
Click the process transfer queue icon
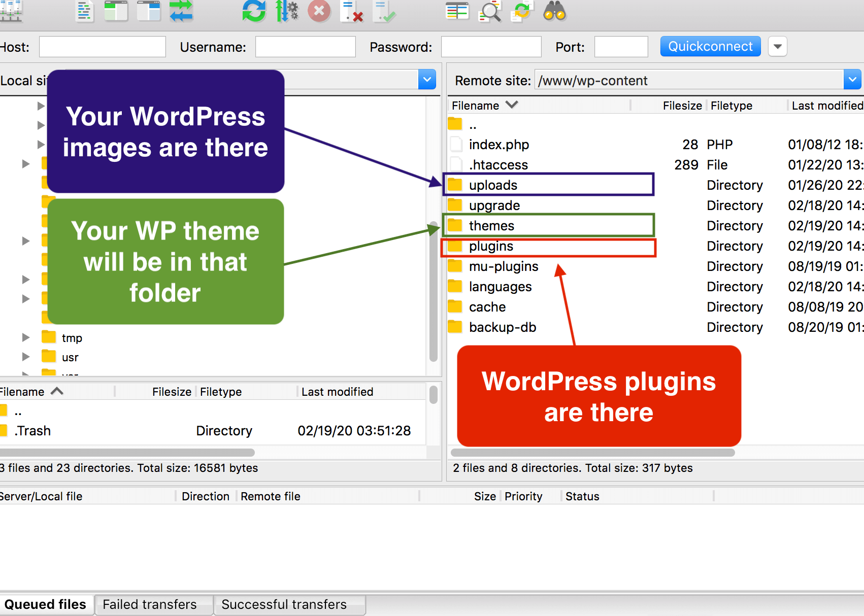click(x=287, y=11)
